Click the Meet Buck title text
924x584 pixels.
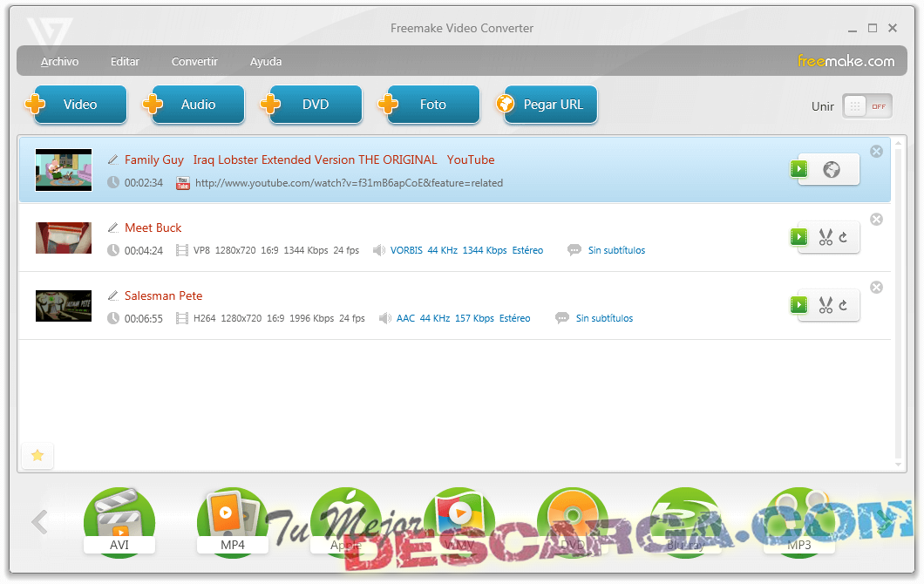pos(153,227)
